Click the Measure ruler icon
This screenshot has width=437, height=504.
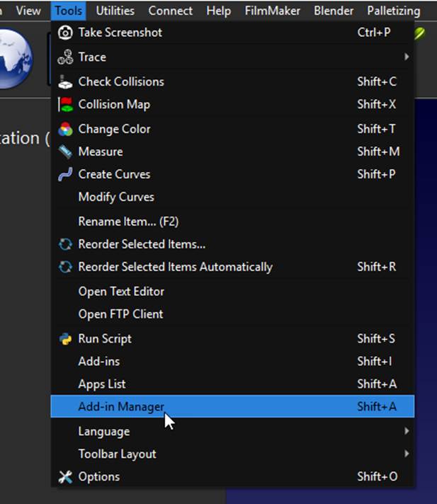65,151
